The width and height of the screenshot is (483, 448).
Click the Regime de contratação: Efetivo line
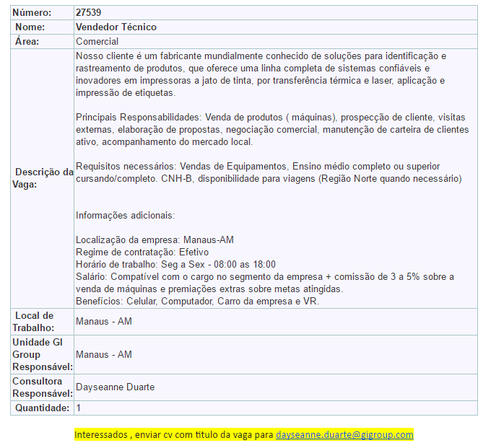pyautogui.click(x=142, y=252)
